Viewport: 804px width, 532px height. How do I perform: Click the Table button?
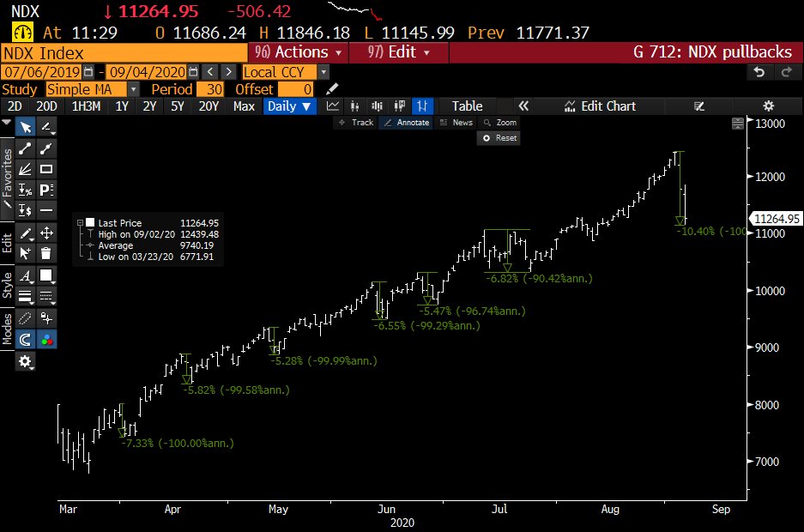tap(467, 106)
